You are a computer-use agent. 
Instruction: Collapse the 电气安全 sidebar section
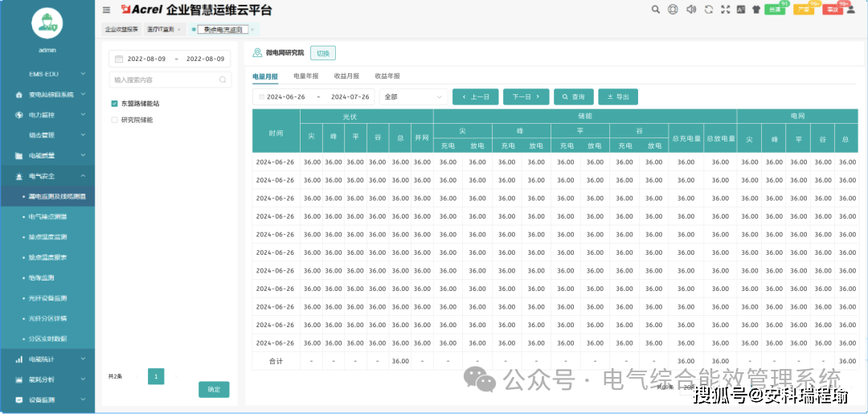click(x=47, y=175)
